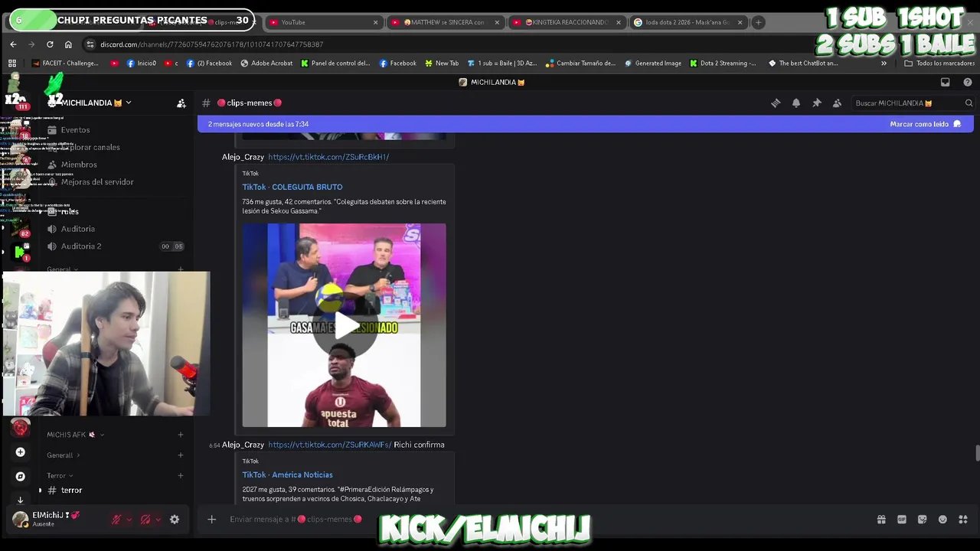
Task: Undeafen the headphones toggle
Action: (145, 520)
